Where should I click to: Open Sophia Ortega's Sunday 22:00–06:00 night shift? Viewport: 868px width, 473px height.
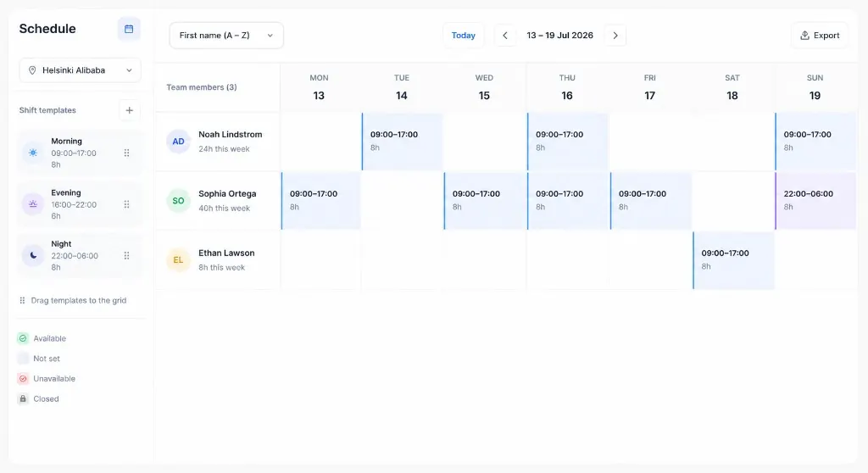[815, 201]
